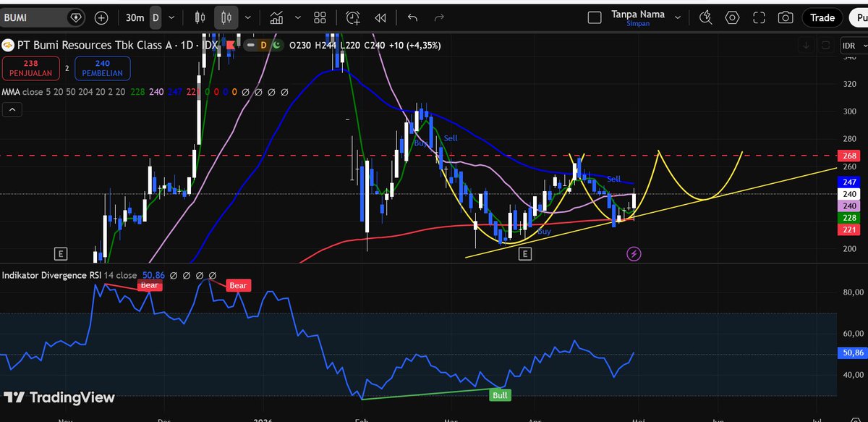Click the 50,86 RSI axis label

851,353
